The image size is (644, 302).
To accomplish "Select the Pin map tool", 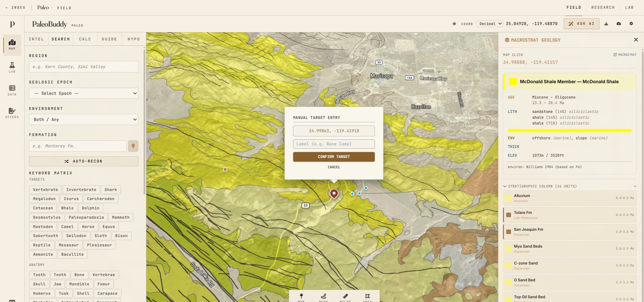I will pyautogui.click(x=301, y=297).
